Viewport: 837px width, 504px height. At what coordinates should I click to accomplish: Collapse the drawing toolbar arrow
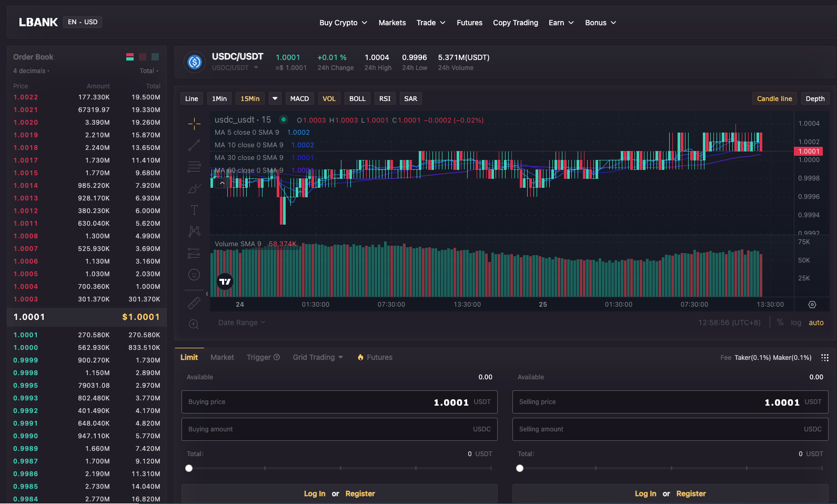(x=207, y=294)
